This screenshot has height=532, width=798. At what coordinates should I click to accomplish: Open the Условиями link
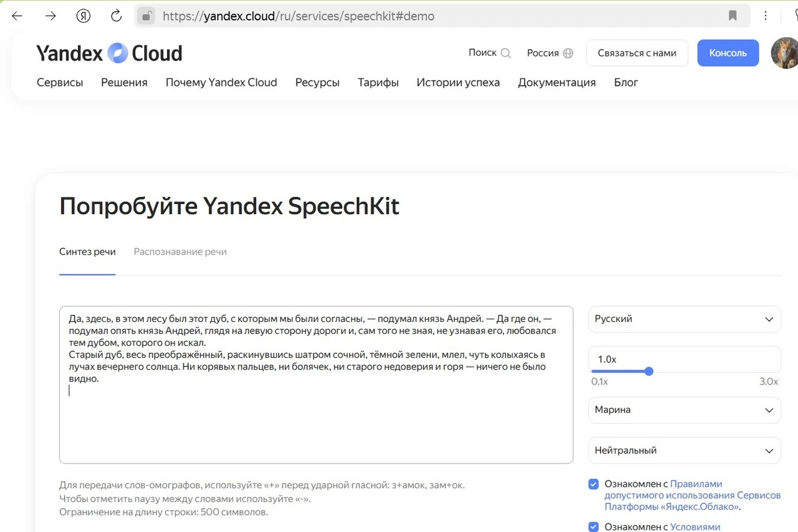(x=695, y=527)
